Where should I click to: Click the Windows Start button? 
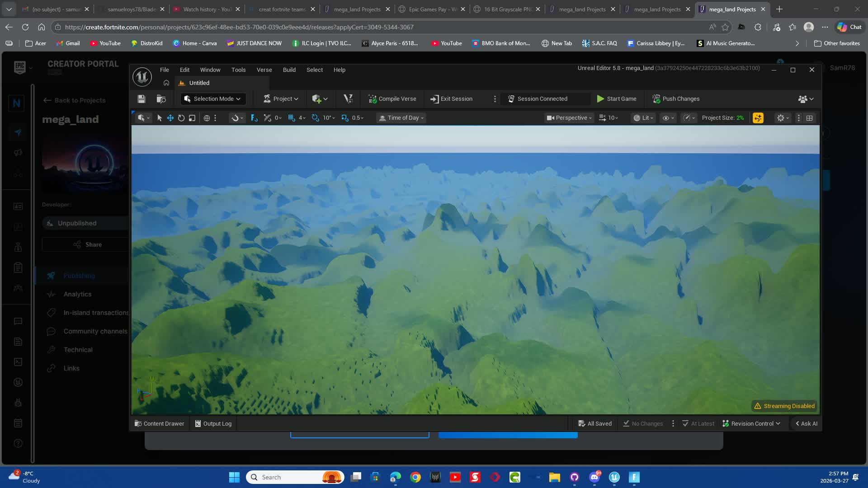click(x=234, y=477)
